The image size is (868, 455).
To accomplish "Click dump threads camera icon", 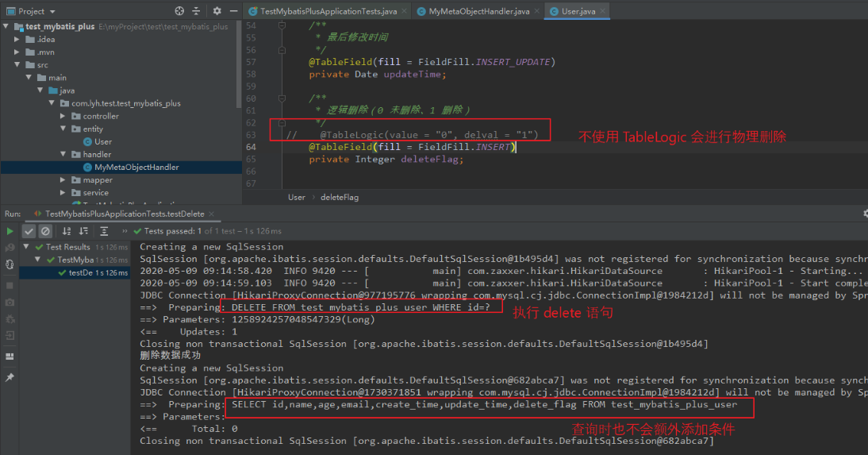I will coord(10,303).
